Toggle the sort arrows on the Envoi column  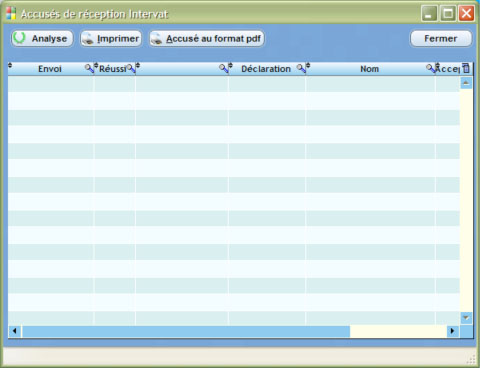[x=10, y=65]
